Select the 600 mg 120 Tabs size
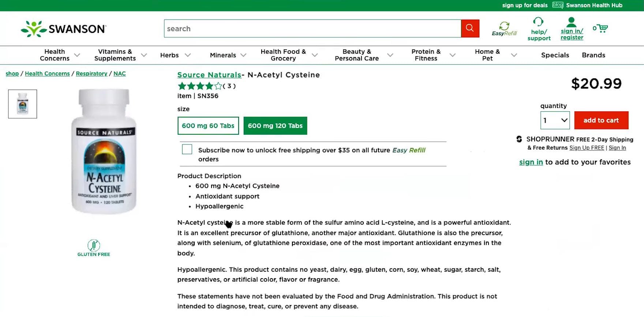 pyautogui.click(x=275, y=126)
